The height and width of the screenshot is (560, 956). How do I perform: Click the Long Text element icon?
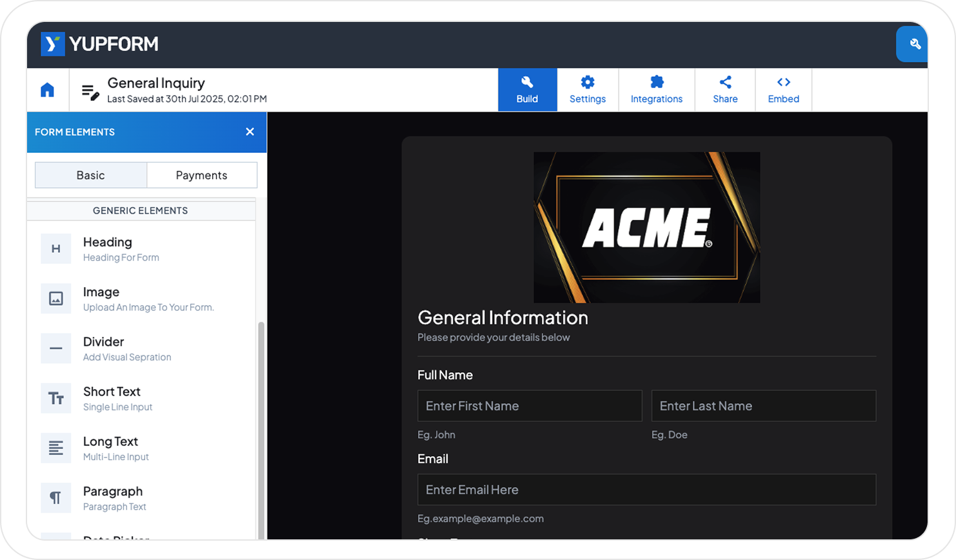(x=56, y=448)
